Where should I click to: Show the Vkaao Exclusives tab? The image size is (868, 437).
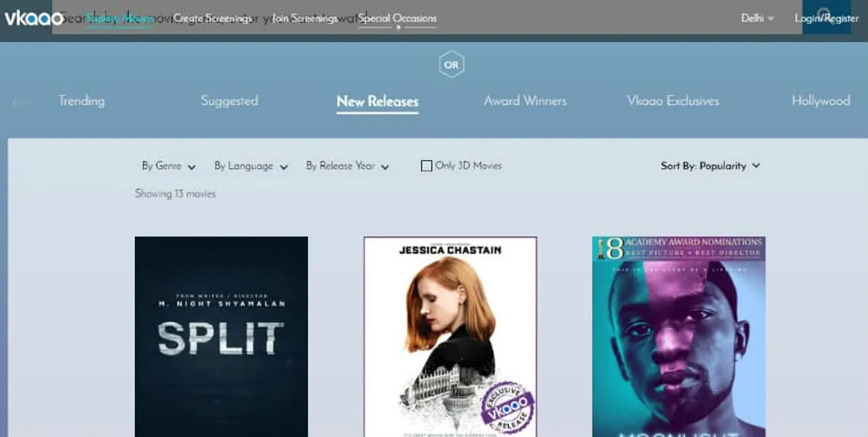[x=673, y=101]
